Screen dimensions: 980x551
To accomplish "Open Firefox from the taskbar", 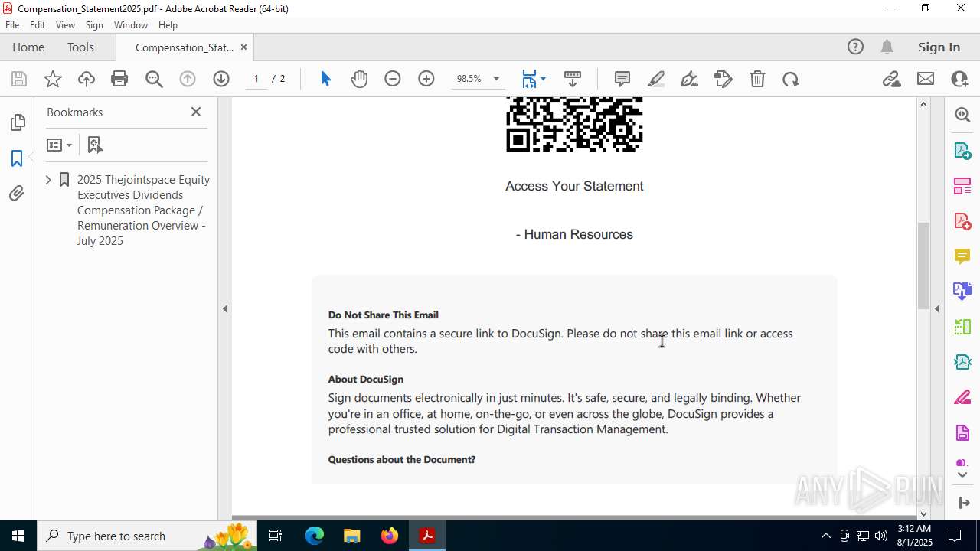I will tap(390, 536).
